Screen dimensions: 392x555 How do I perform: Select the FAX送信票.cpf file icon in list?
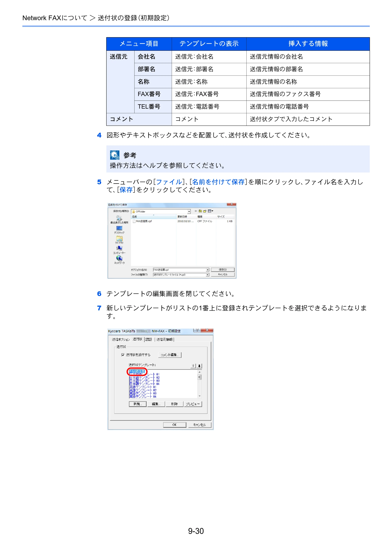134,221
